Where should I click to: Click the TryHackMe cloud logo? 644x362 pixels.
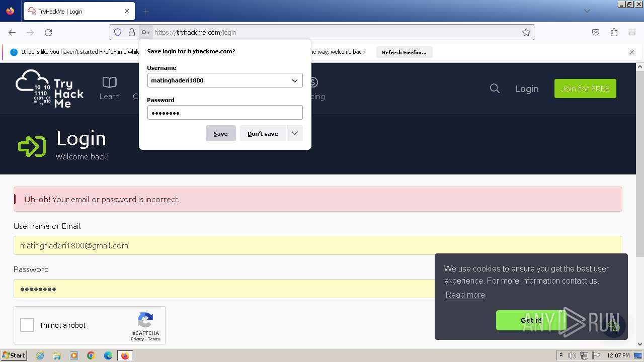pos(49,88)
